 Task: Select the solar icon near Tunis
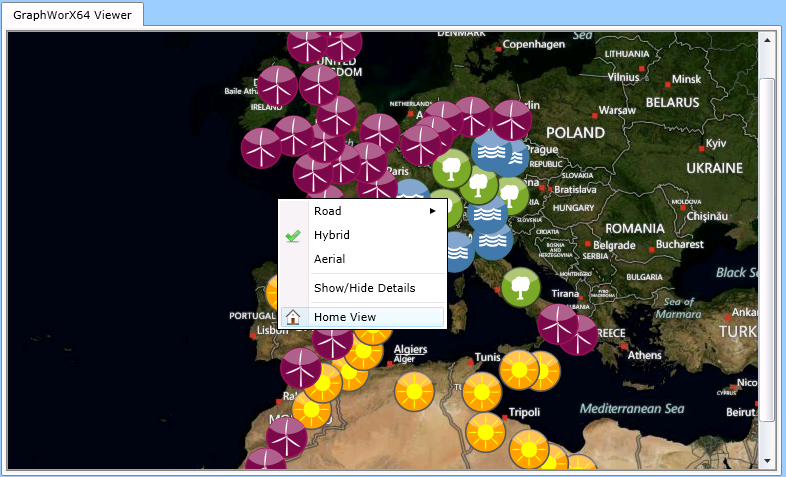[519, 370]
